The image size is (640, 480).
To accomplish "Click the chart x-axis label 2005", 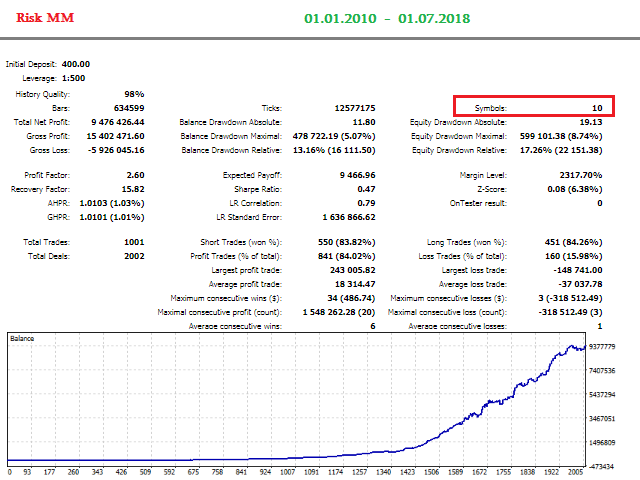I will [x=576, y=472].
